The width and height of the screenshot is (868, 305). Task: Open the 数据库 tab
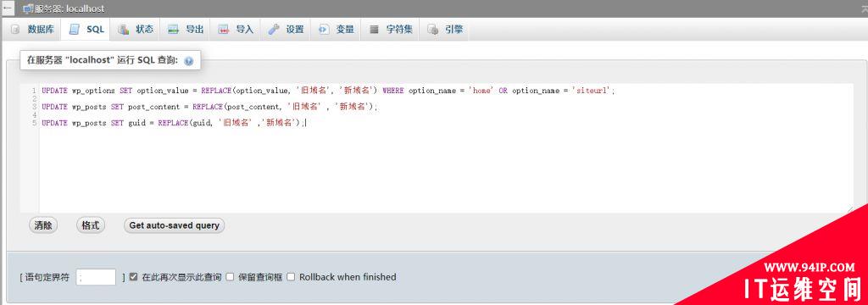33,30
